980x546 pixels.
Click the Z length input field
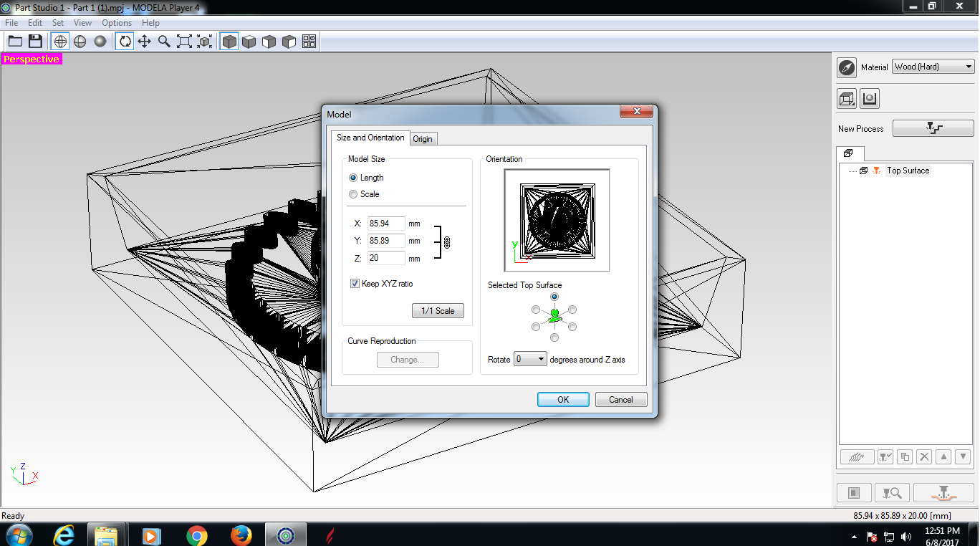[x=386, y=258]
